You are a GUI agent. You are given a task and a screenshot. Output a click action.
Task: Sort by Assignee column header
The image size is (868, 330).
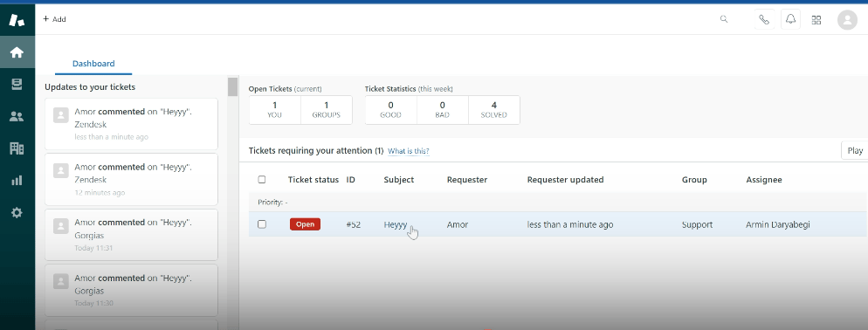tap(764, 179)
